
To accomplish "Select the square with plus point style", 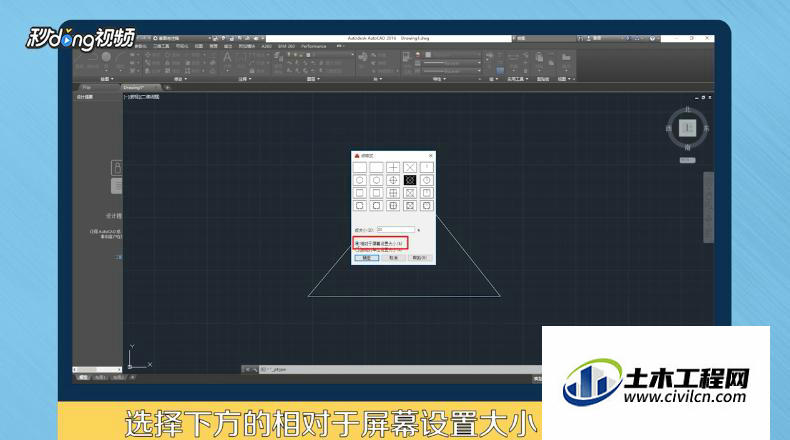I will tap(393, 193).
